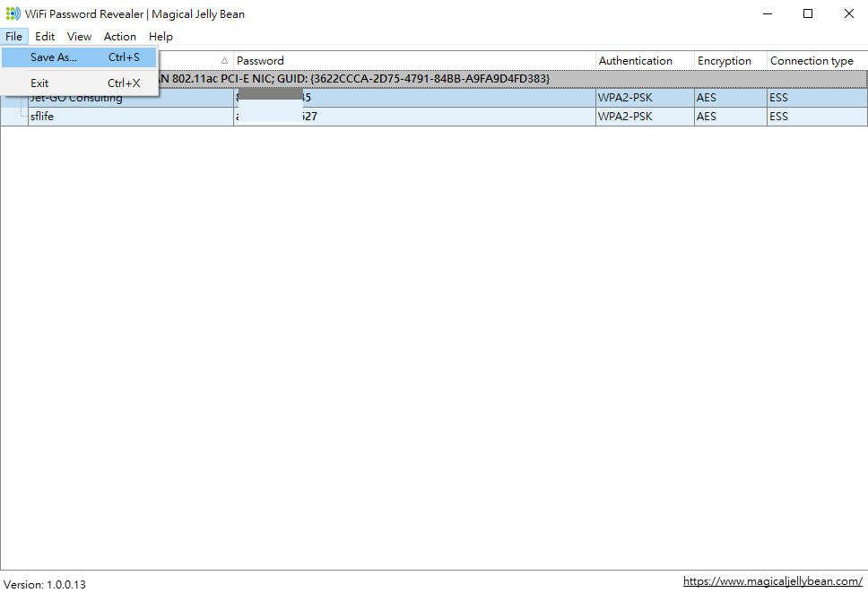This screenshot has height=593, width=868.
Task: Click ESS in the sflife row
Action: tap(778, 117)
